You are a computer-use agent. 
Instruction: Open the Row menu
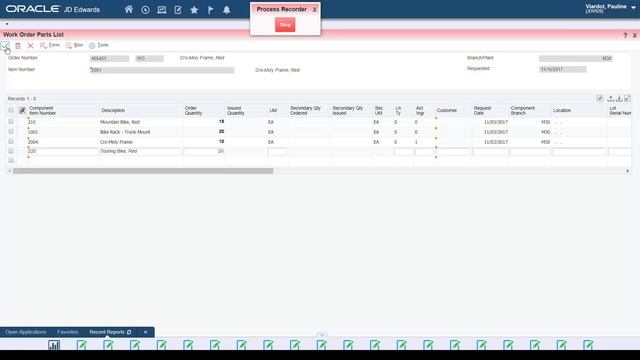[x=74, y=45]
